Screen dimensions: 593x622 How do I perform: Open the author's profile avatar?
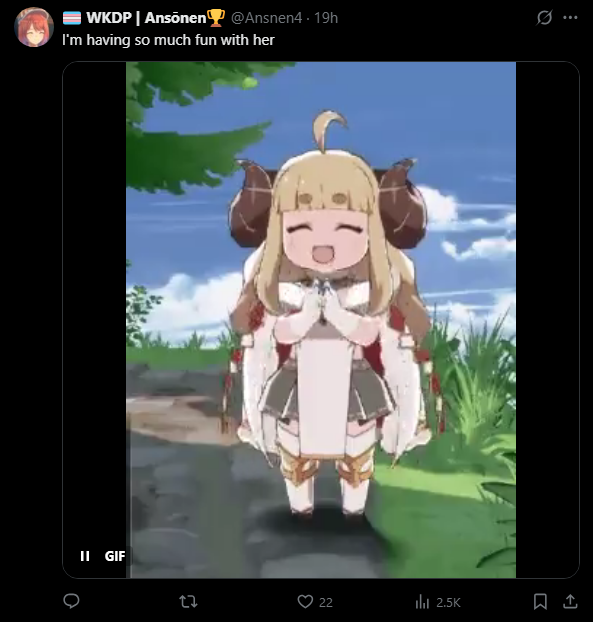pos(34,27)
